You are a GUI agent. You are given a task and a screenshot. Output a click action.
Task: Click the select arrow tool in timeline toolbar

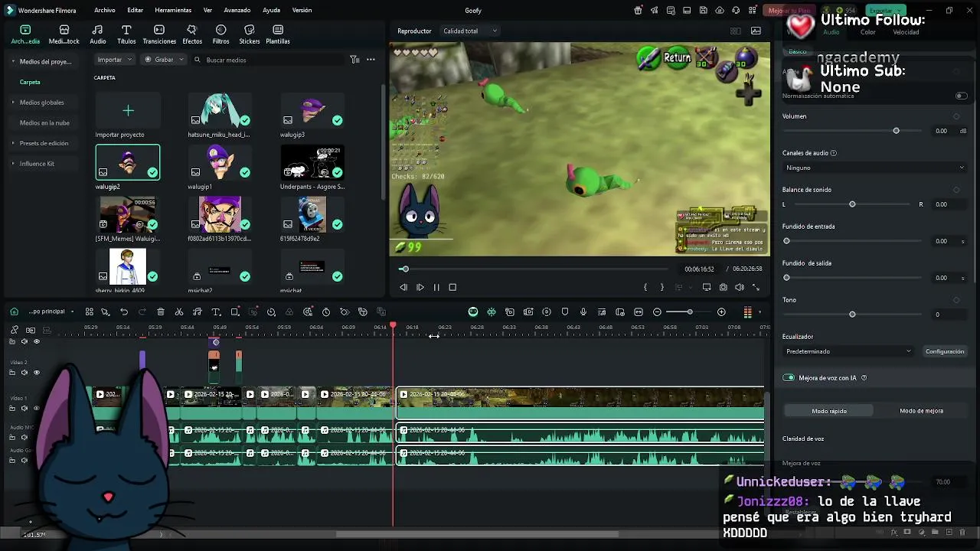tap(105, 312)
